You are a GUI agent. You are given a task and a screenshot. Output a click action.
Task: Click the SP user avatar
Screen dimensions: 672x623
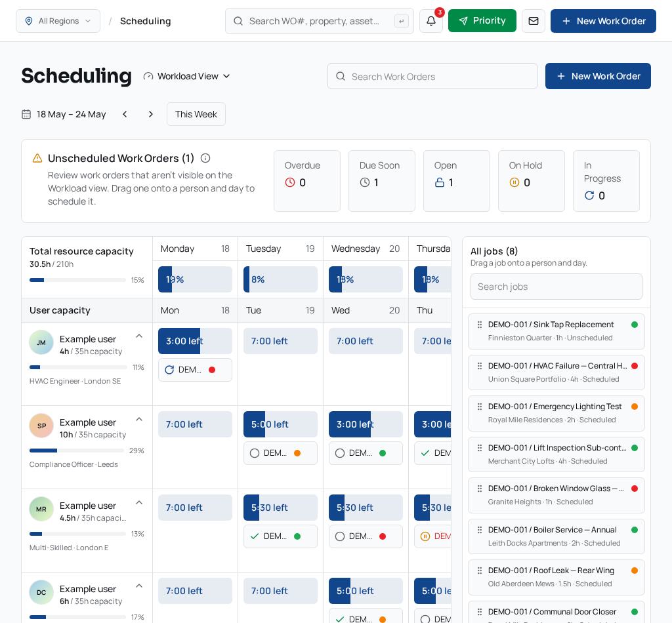(41, 426)
